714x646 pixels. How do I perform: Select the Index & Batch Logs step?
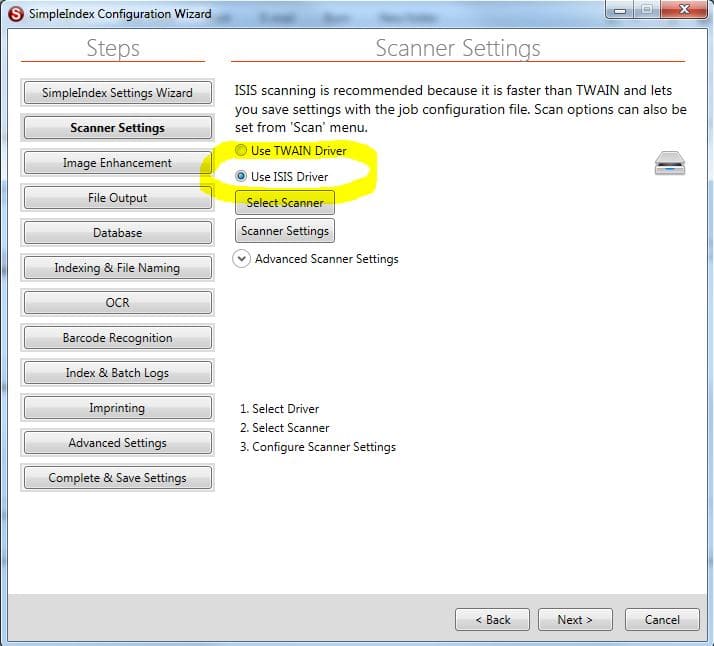[117, 373]
